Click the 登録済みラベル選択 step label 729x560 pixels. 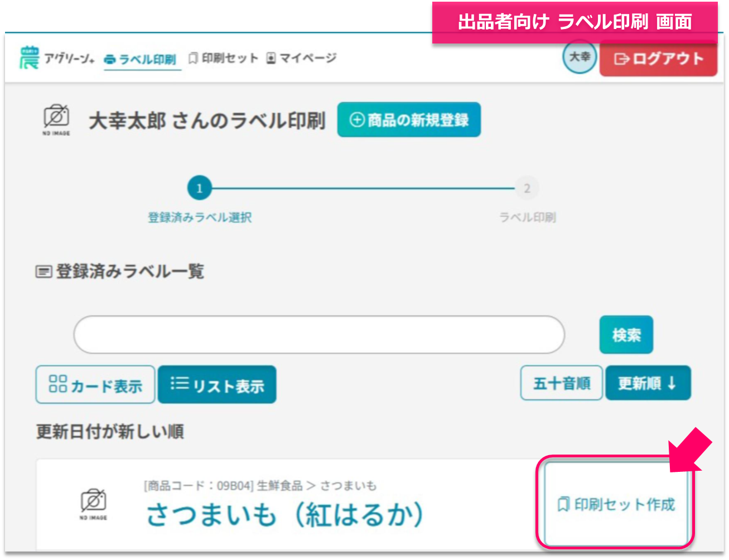(x=199, y=218)
